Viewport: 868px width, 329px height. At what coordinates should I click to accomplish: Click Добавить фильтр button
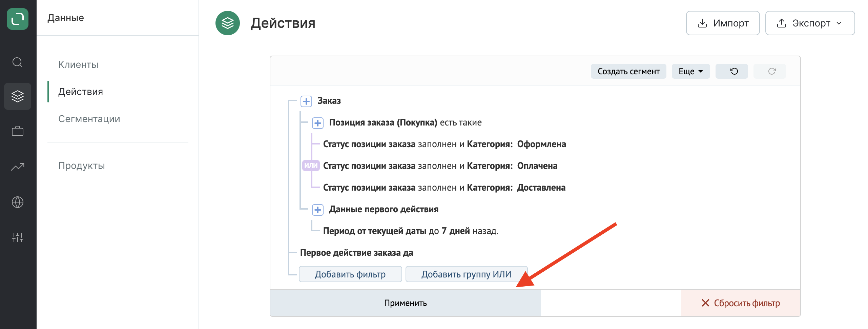(x=350, y=274)
